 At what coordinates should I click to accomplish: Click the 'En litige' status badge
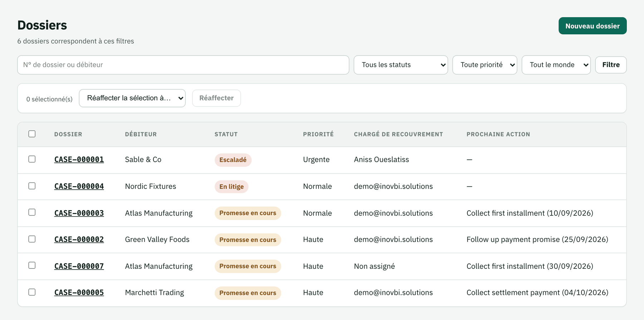(x=231, y=186)
